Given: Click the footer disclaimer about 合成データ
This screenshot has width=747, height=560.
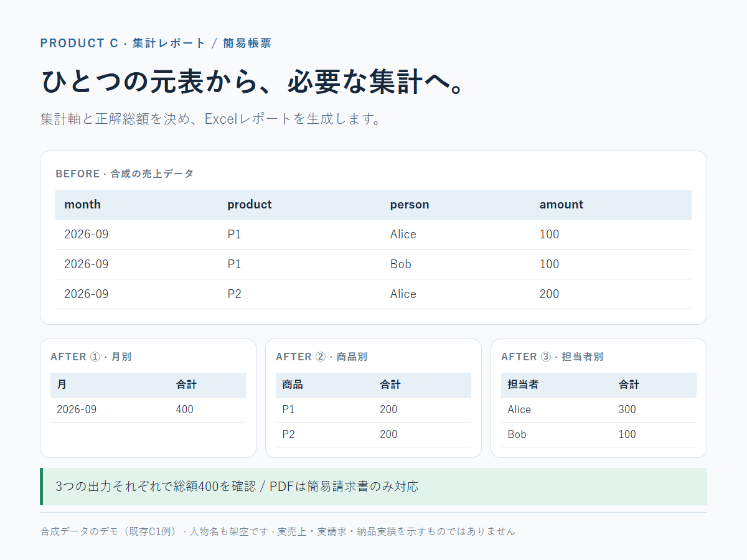Looking at the screenshot, I should pyautogui.click(x=278, y=531).
